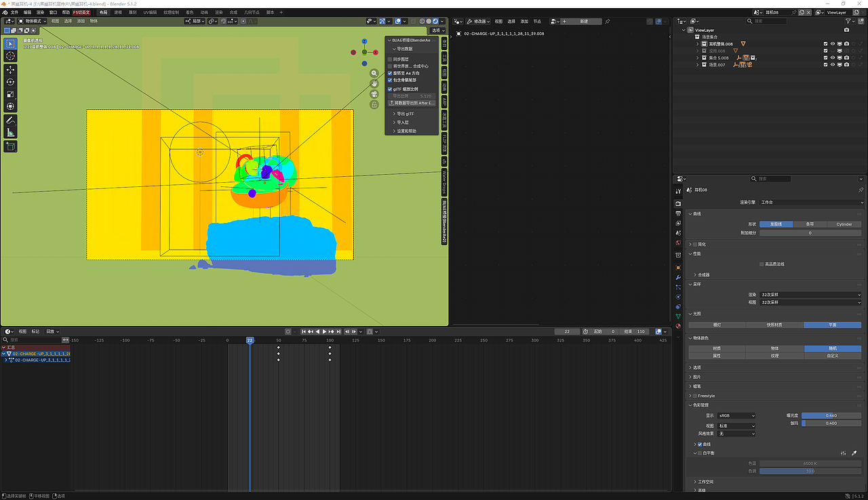Select the box Select tool in the viewport toolbar
Screen dimensions: 868x500
pos(10,43)
